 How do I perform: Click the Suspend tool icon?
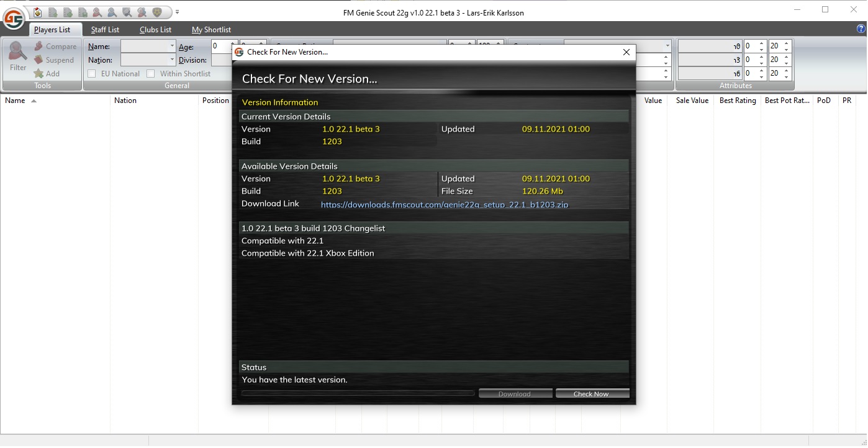[x=38, y=60]
